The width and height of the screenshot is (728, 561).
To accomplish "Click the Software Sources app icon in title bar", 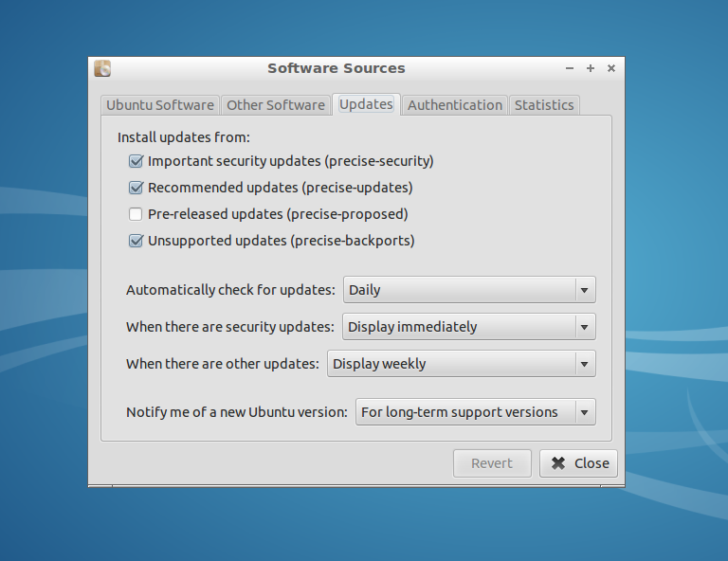I will point(102,68).
